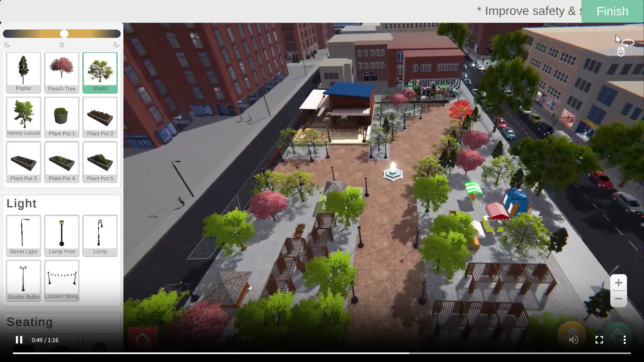644x362 pixels.
Task: Deselect the highlighted Maple tree
Action: coord(100,73)
